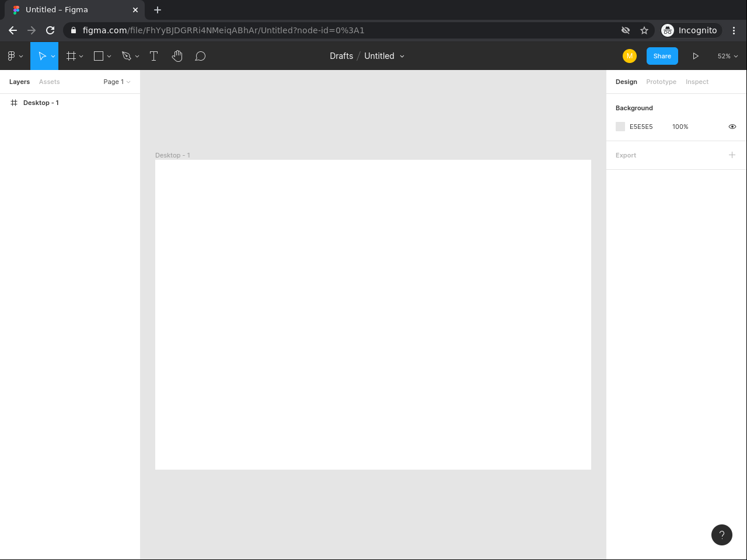Click the background color swatch
The image size is (747, 560).
[620, 127]
